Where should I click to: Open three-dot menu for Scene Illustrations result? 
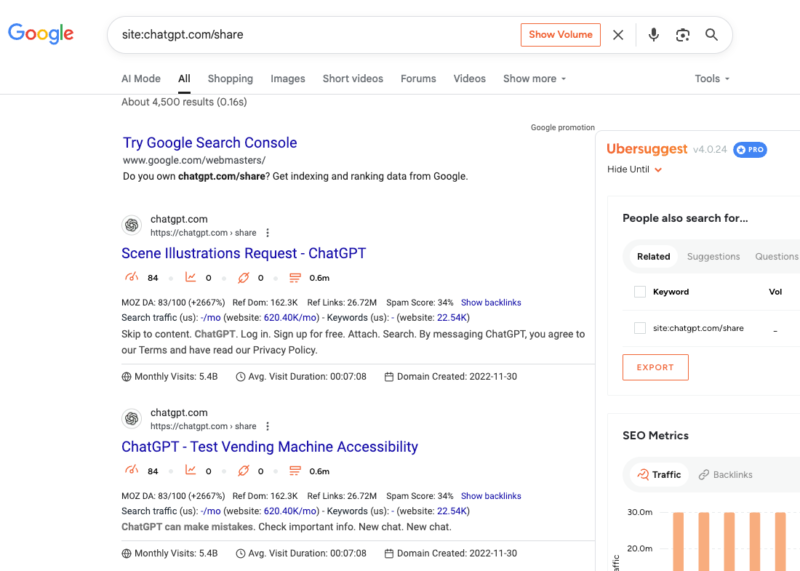(268, 233)
